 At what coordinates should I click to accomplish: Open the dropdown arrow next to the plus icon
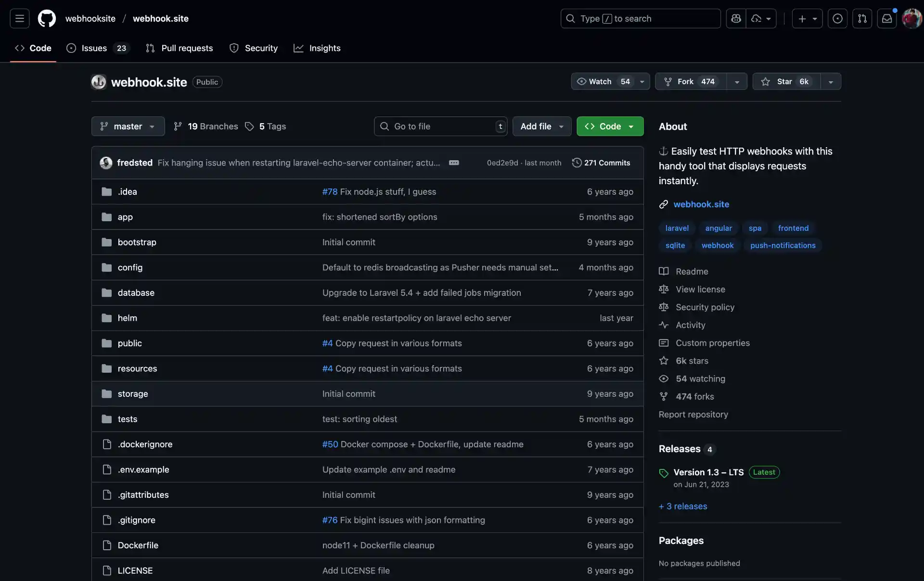[815, 19]
